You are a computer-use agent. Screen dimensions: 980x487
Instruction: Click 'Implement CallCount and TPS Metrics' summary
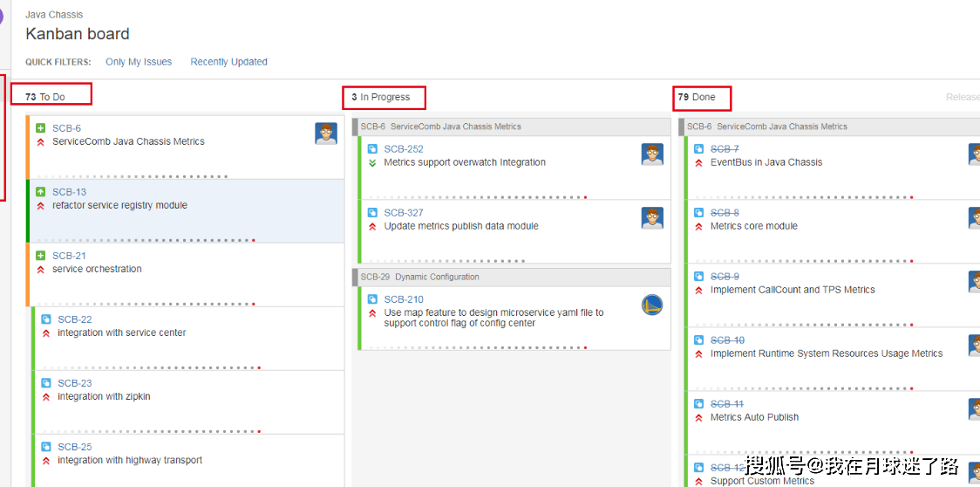pyautogui.click(x=793, y=291)
